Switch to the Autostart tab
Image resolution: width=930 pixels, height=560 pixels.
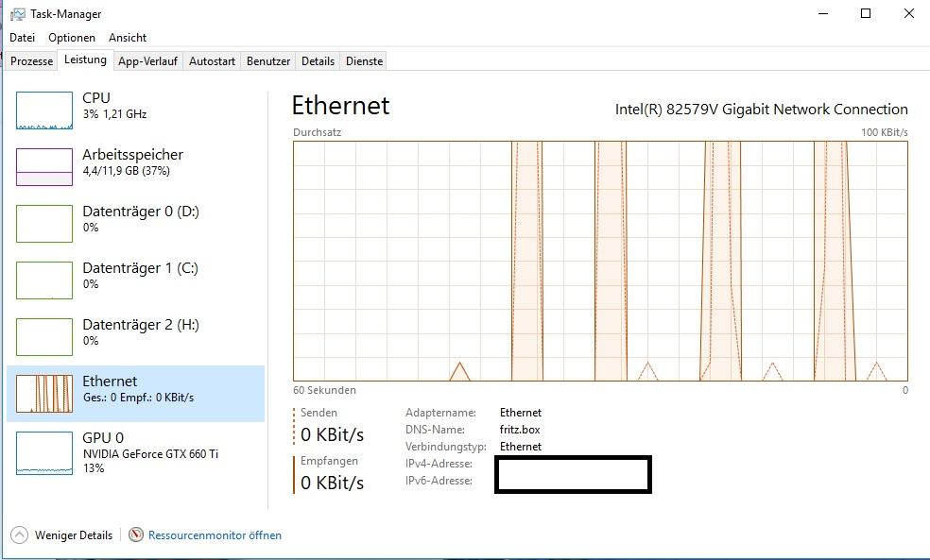(x=212, y=61)
